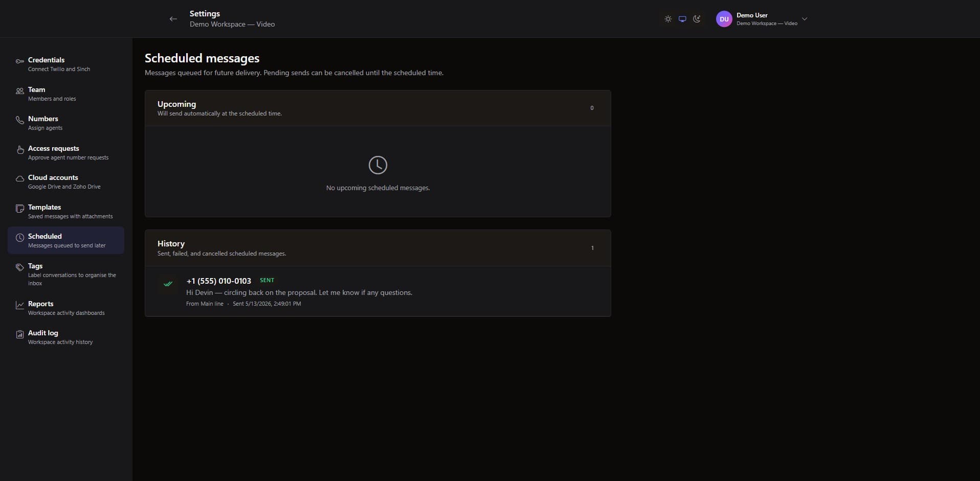Click the Team members icon
The image size is (980, 481).
tap(20, 91)
